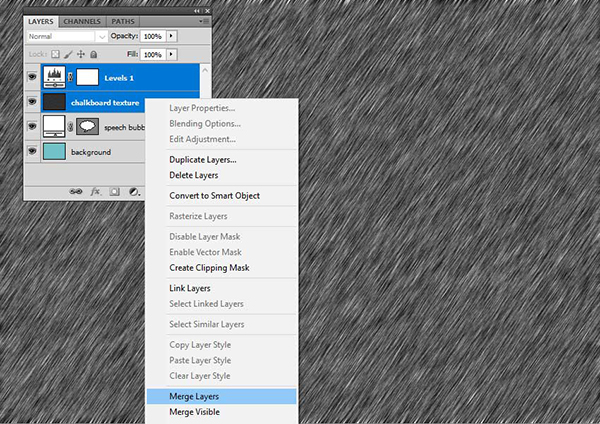Hide the chalkboard texture layer

pyautogui.click(x=31, y=102)
